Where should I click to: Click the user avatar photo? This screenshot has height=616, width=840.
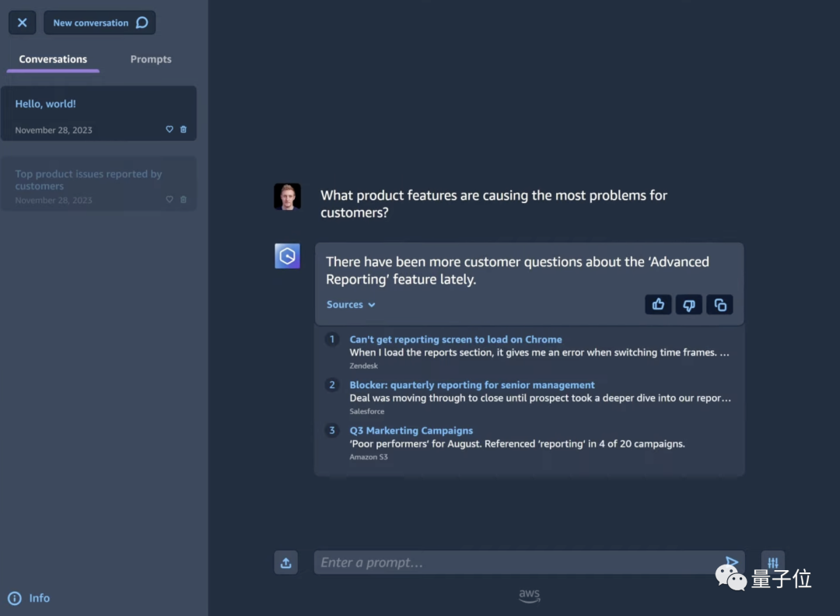click(287, 197)
